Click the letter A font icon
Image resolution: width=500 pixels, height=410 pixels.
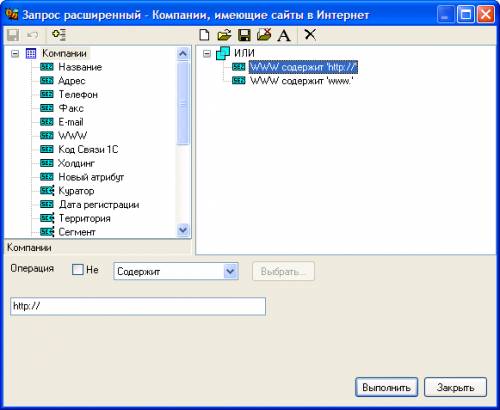click(284, 35)
